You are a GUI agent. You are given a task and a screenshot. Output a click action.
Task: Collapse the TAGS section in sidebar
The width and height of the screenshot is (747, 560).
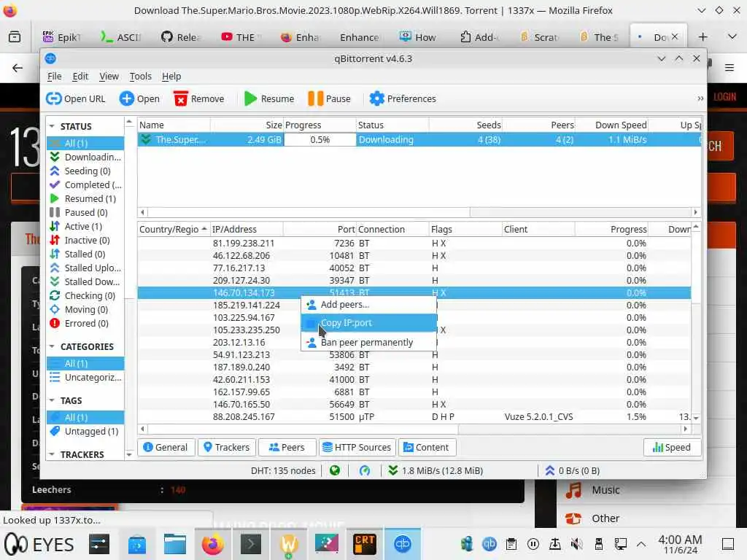(52, 401)
